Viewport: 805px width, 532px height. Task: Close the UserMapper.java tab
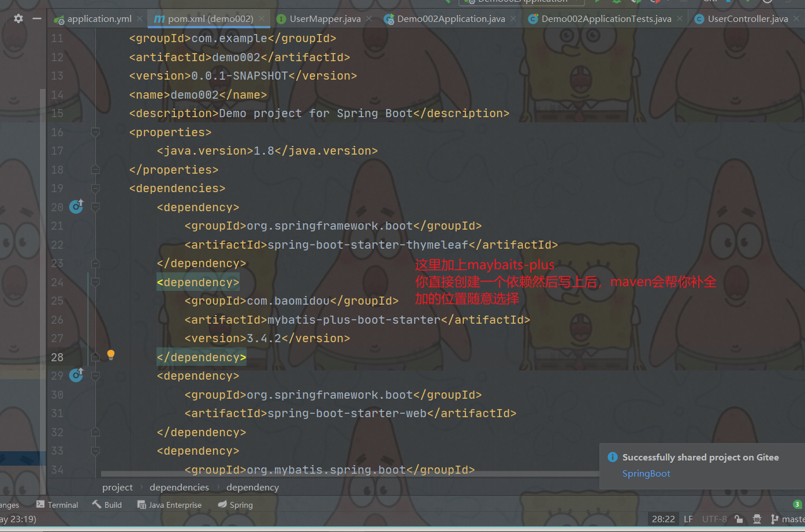(369, 19)
